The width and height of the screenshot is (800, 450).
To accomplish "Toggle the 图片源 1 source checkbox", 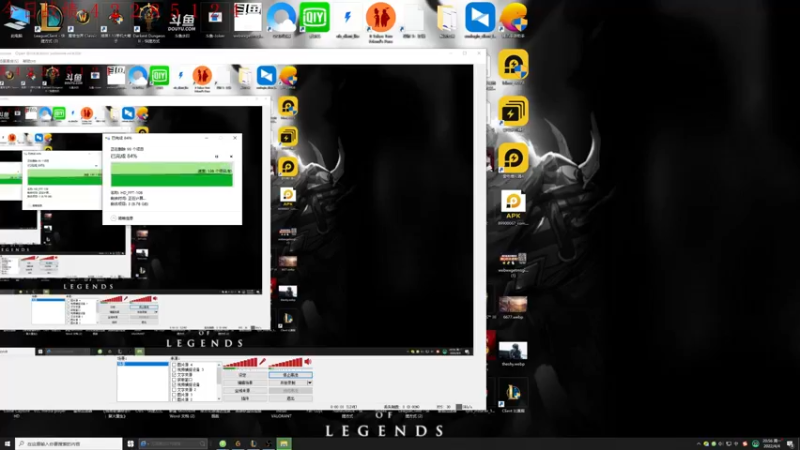I will [x=174, y=394].
